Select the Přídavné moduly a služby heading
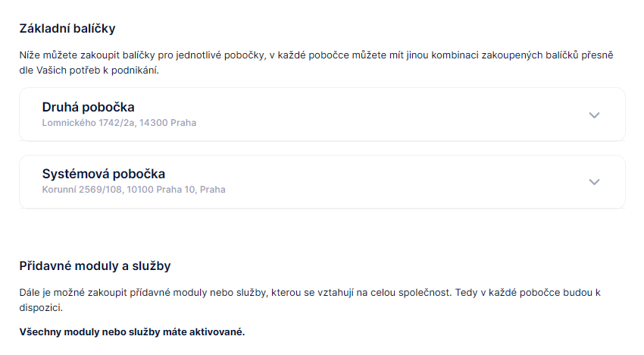Image resolution: width=644 pixels, height=355 pixels. click(95, 265)
